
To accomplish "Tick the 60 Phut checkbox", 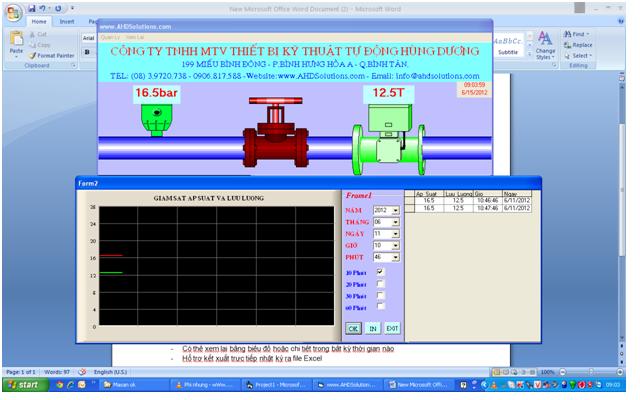I will (380, 308).
